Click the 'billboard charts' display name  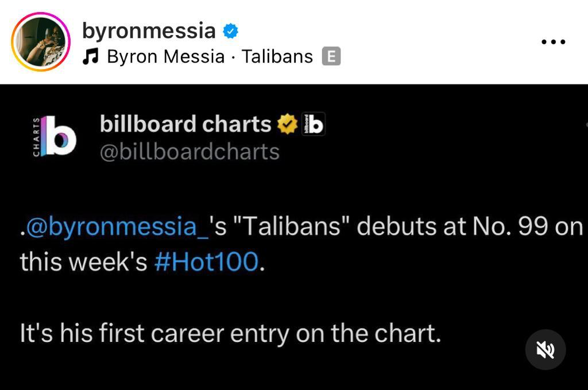point(185,124)
